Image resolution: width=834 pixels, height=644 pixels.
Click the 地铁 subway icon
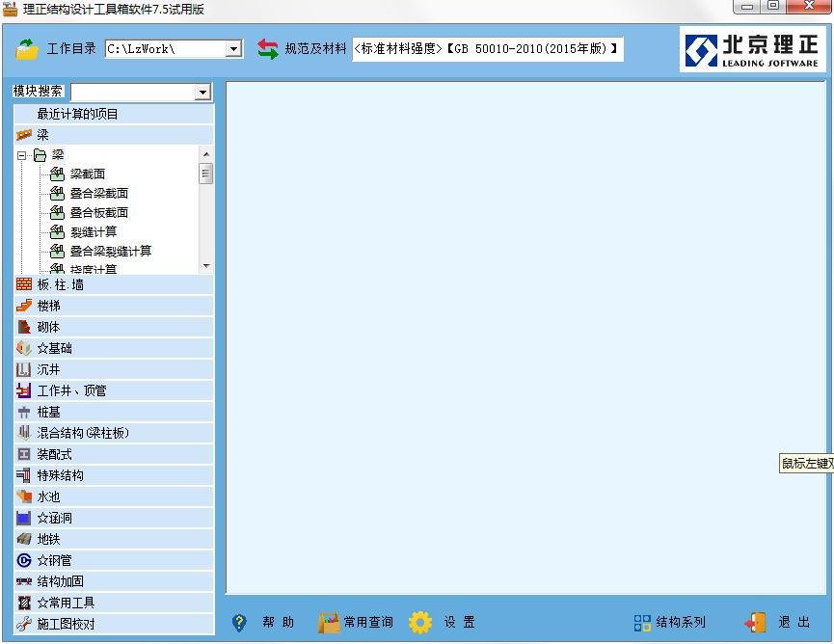click(24, 539)
